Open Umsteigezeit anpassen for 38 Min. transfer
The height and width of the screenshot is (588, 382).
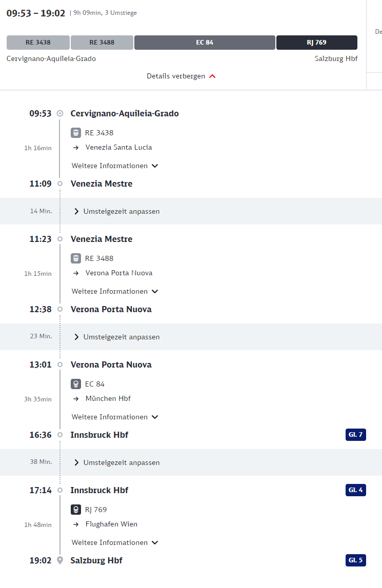click(117, 463)
